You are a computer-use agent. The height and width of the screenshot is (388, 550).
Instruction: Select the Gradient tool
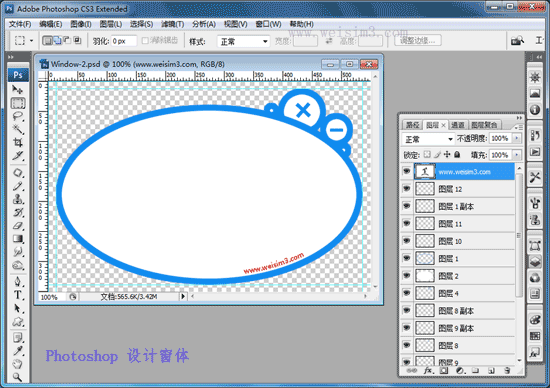18,239
